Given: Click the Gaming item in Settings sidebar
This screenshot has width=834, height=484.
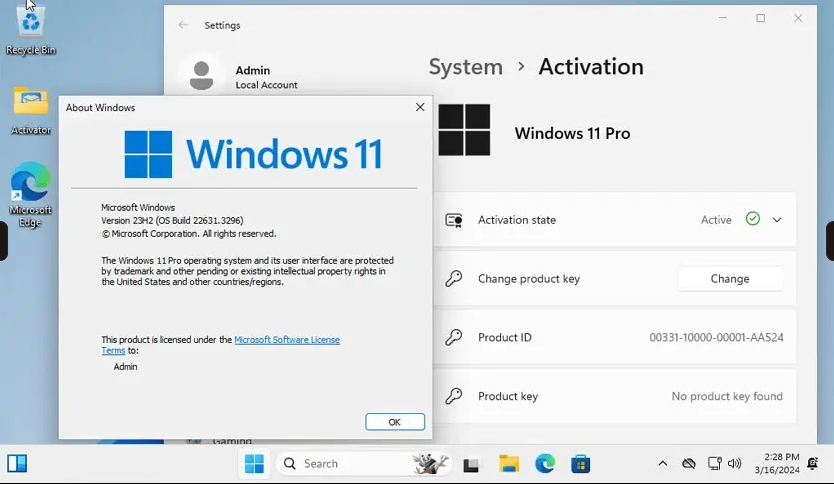Looking at the screenshot, I should [x=232, y=440].
